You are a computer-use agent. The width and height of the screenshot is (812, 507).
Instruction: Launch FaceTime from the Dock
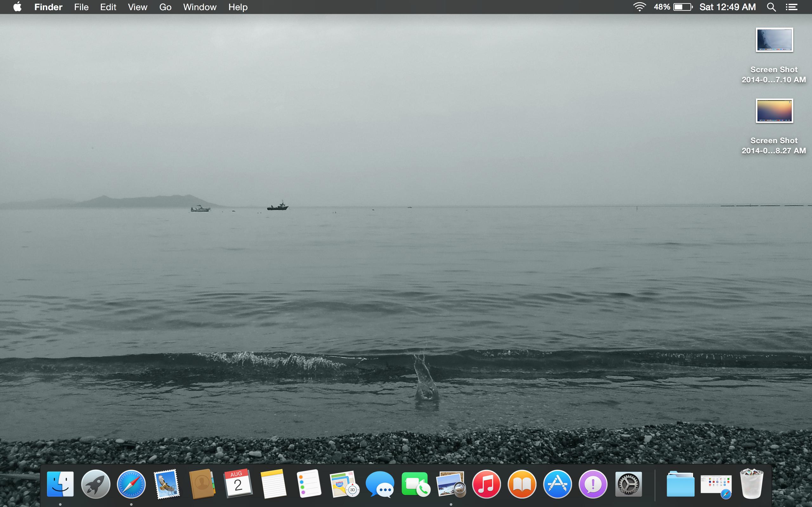tap(416, 484)
